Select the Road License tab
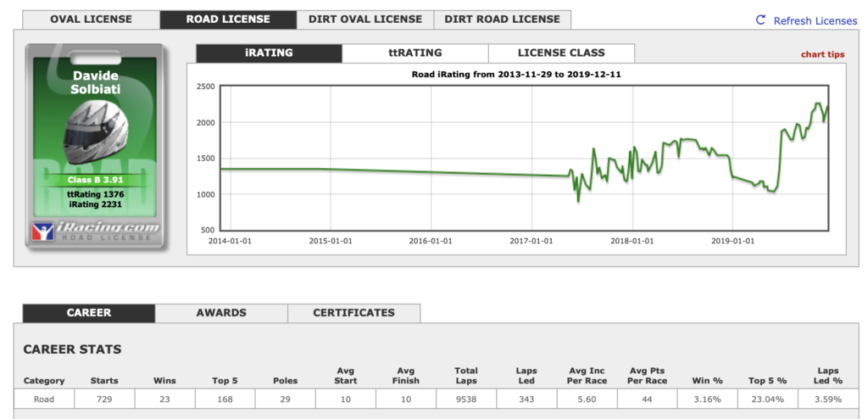 (228, 20)
